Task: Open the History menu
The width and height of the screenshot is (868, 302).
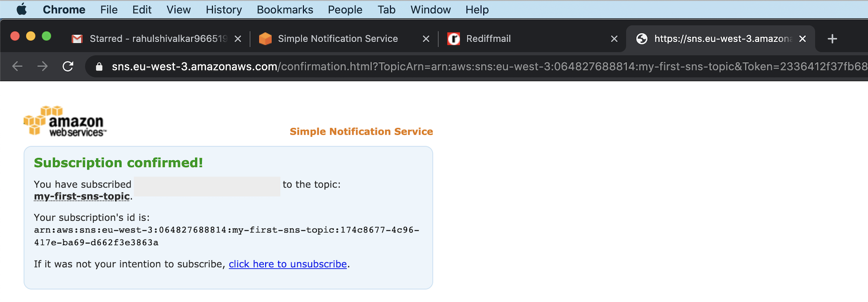Action: click(223, 10)
